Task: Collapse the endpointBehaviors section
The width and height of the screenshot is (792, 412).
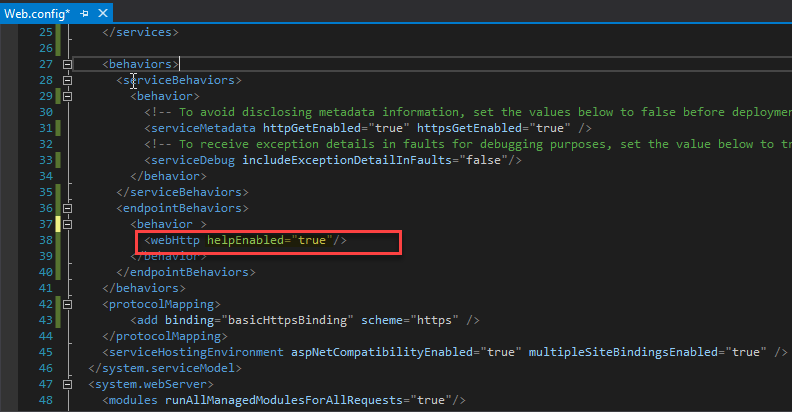Action: 67,208
